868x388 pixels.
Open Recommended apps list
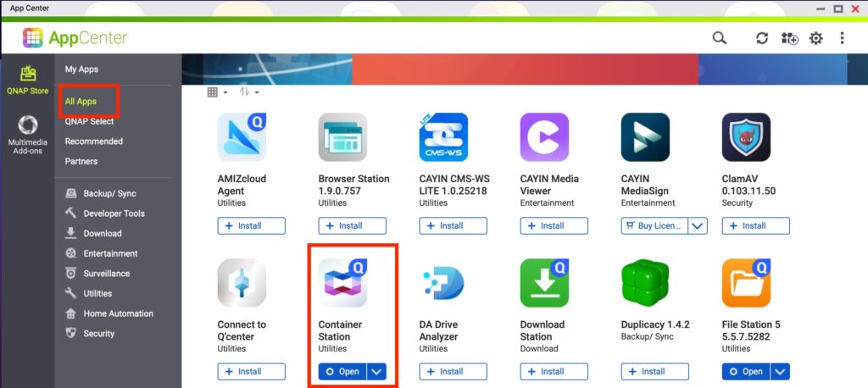coord(93,141)
